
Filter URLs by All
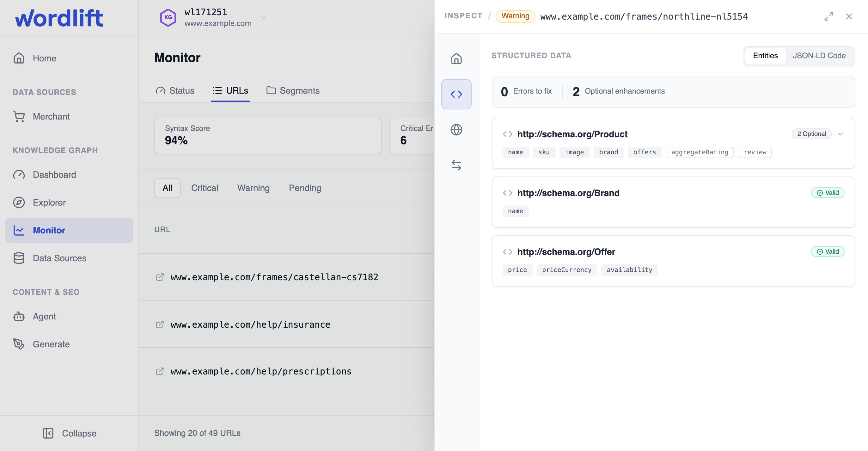click(x=167, y=188)
